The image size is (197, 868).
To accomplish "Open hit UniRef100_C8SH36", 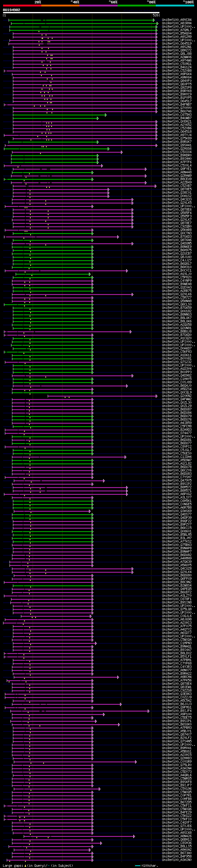I will click(x=177, y=843).
